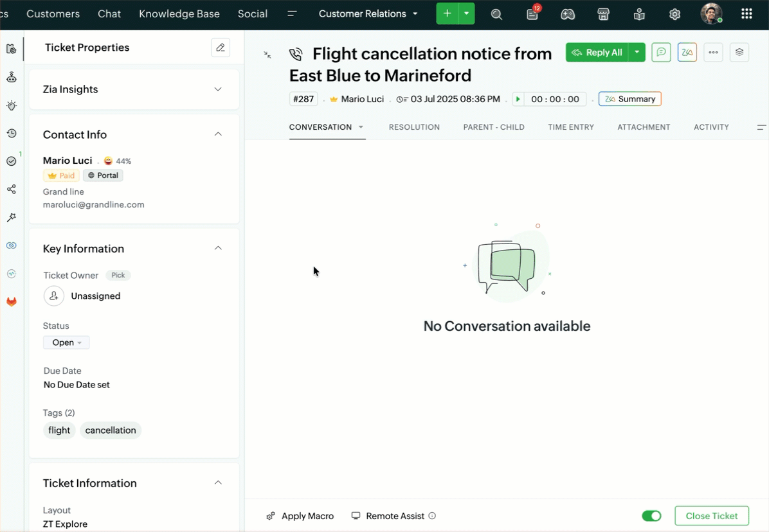The height and width of the screenshot is (532, 769).
Task: Expand the Zia Insights section
Action: [218, 89]
